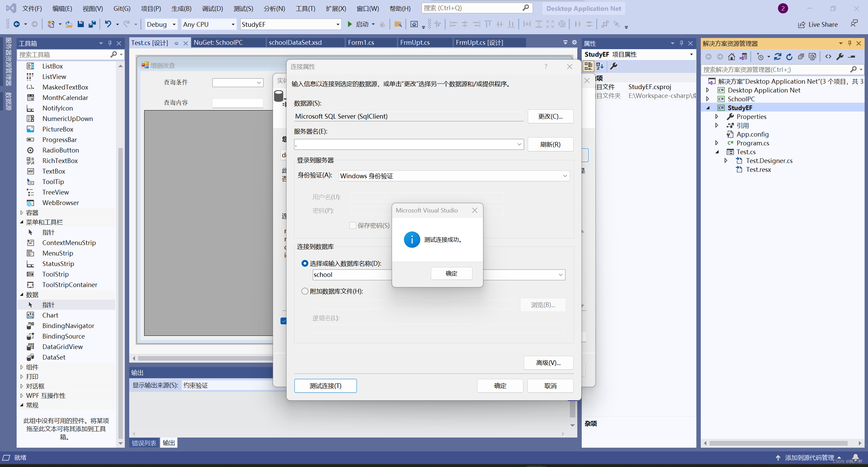Switch to the Form1.cs tab
The image size is (868, 467).
click(x=361, y=42)
